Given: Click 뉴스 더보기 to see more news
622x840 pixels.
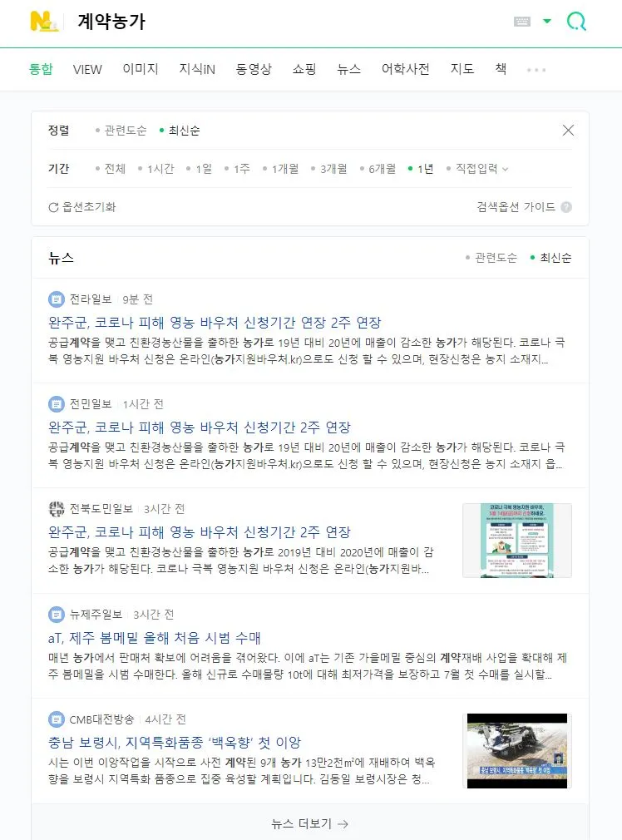Looking at the screenshot, I should 309,824.
